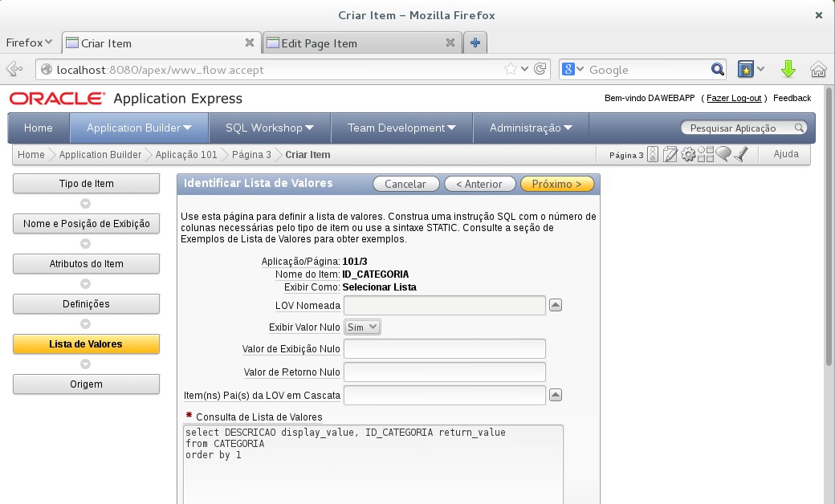The height and width of the screenshot is (504, 835).
Task: Click the gear-shaped Shared Components icon
Action: 688,155
